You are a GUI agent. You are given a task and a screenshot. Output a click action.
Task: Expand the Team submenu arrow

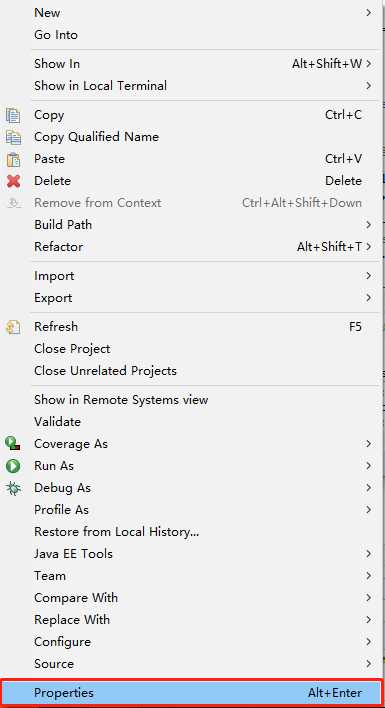pyautogui.click(x=369, y=576)
